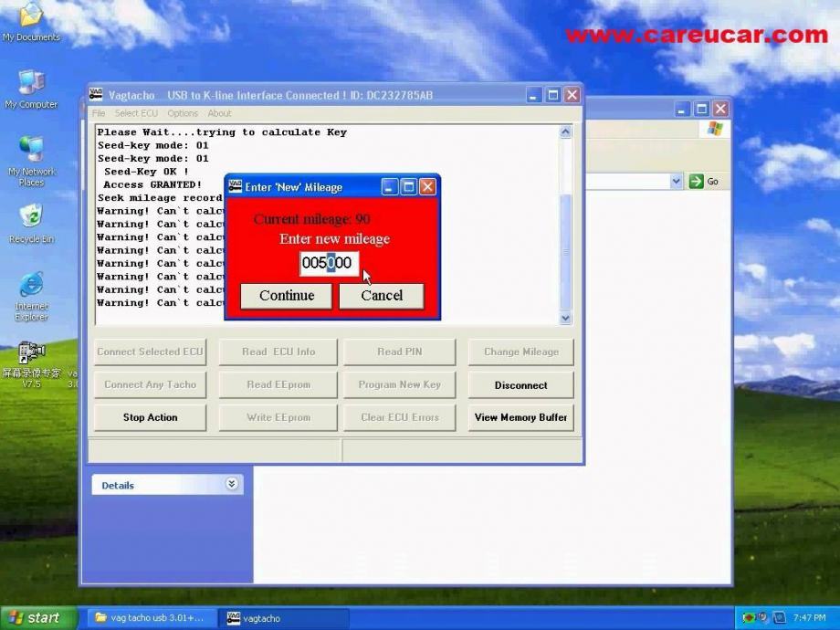Click the Change Mileage button
Screen dimensions: 840x630
click(520, 352)
